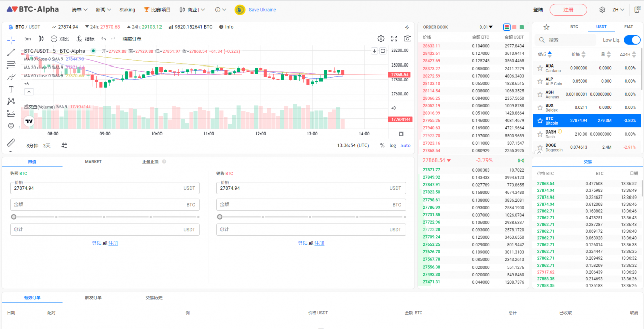Select the crosshair cursor tool

coord(11,40)
